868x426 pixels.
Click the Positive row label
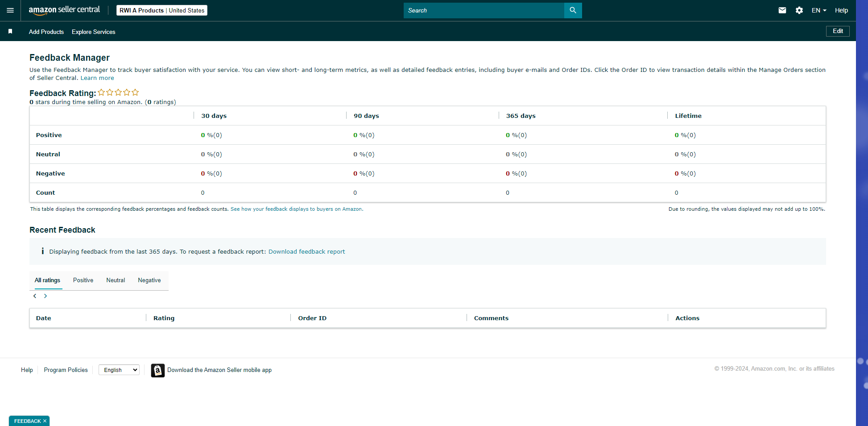(49, 135)
